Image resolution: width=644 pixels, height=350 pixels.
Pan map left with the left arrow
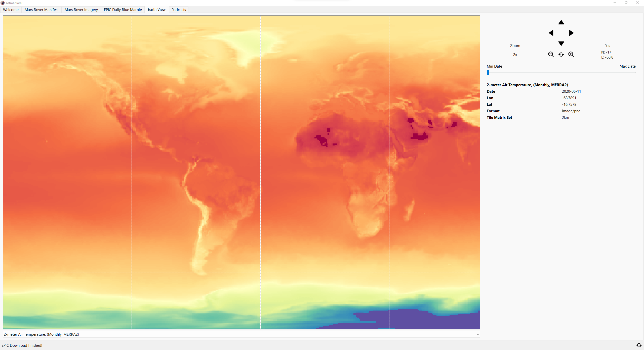click(x=551, y=33)
